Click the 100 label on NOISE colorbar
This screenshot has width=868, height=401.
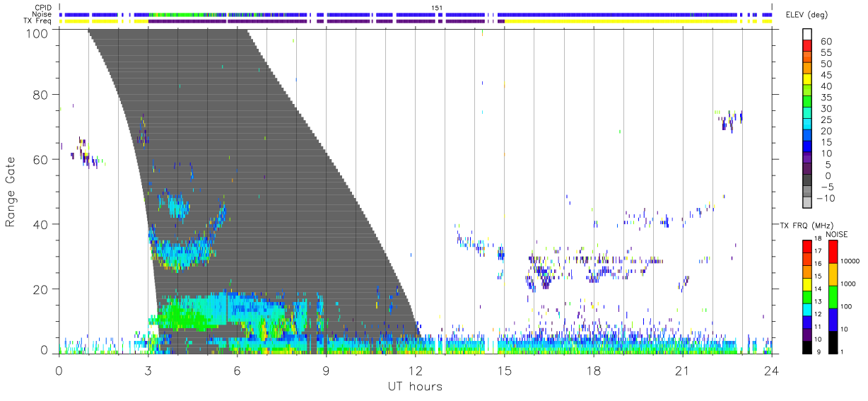pos(848,306)
